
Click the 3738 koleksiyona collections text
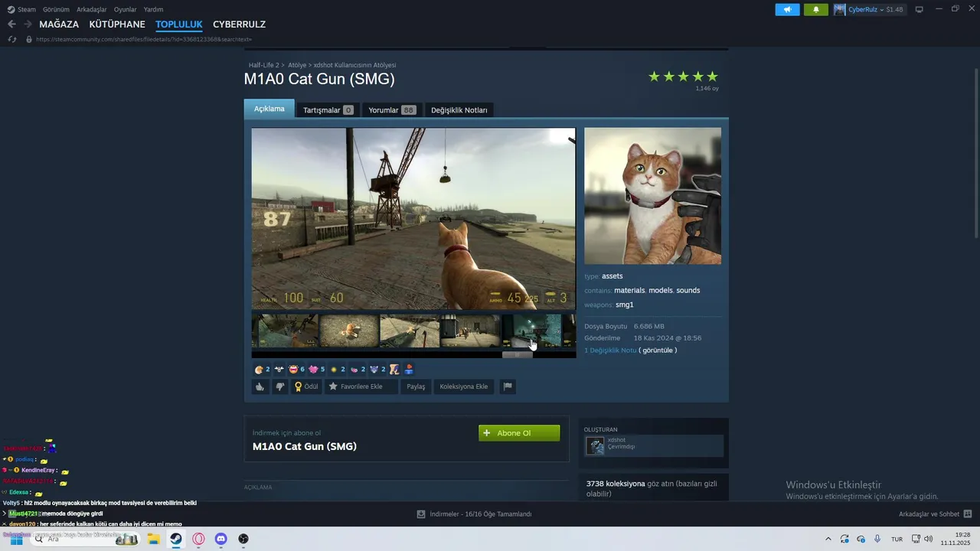[x=616, y=484]
